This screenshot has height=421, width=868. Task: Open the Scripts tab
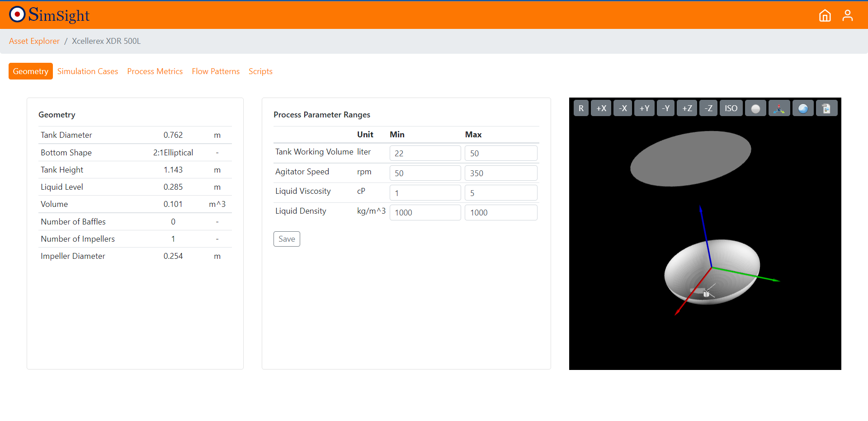coord(260,71)
